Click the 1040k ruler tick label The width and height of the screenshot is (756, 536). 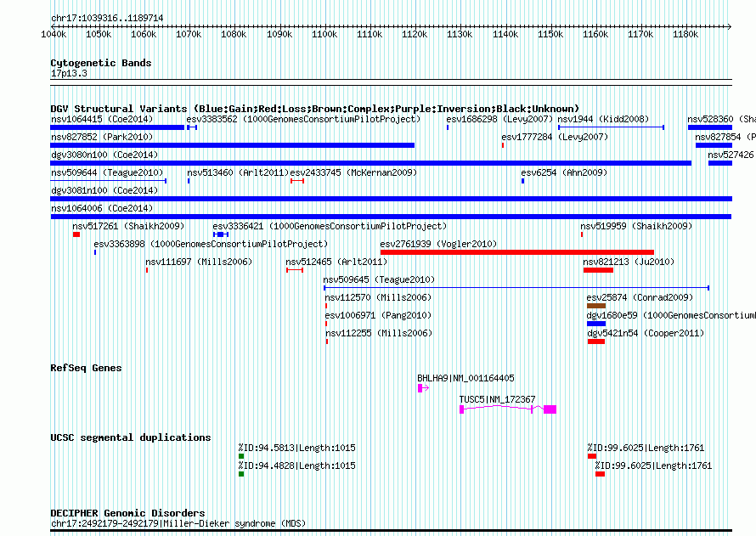54,34
